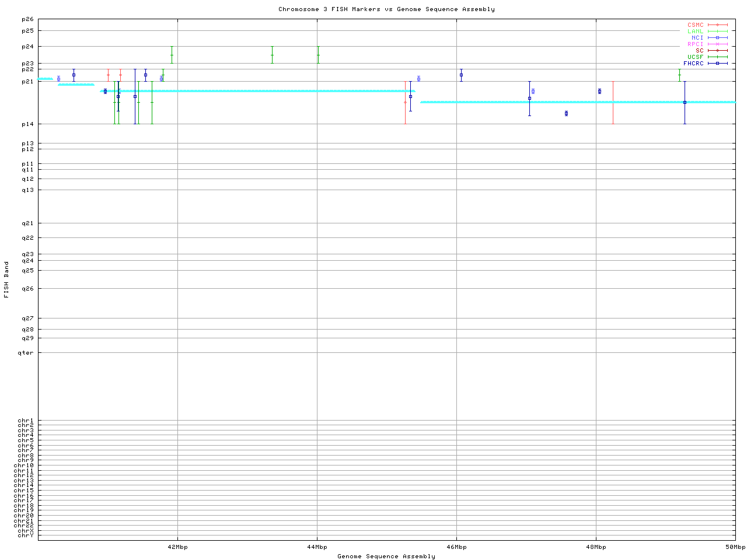The image size is (747, 560).
Task: Click the LANL legend line sample
Action: tap(717, 32)
